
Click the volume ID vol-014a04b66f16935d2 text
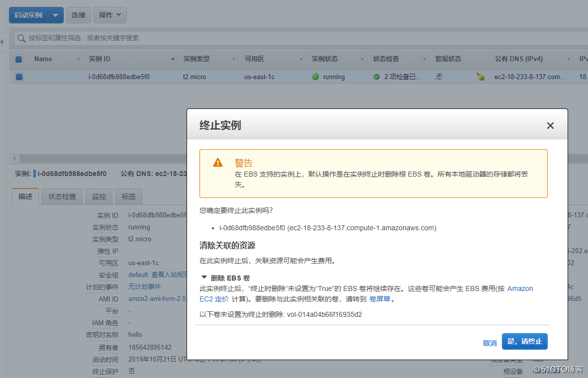click(x=324, y=314)
